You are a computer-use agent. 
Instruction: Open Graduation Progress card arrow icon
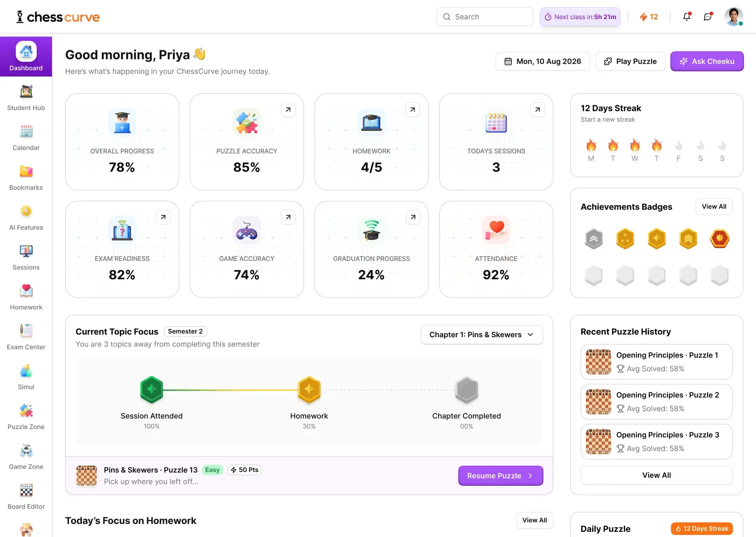[x=413, y=217]
